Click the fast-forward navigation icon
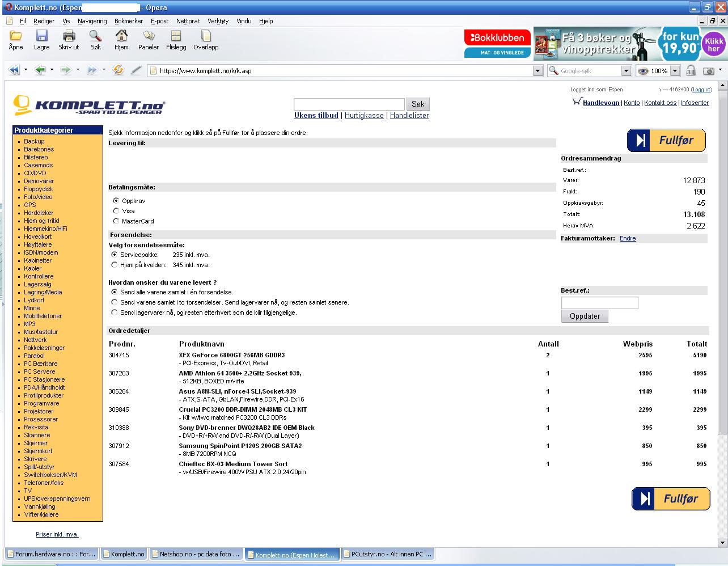The image size is (728, 566). pyautogui.click(x=92, y=70)
